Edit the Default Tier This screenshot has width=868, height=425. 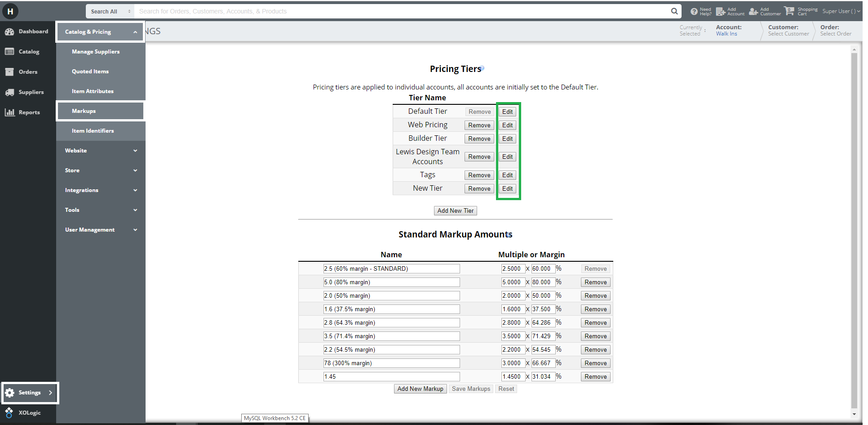[507, 112]
